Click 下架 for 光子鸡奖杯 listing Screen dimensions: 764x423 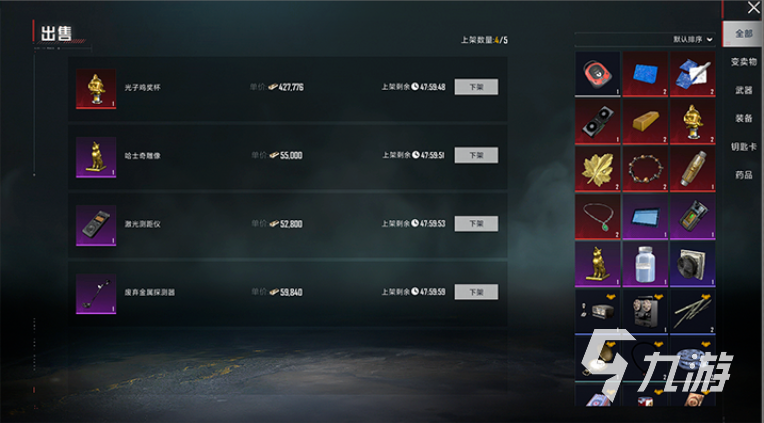point(476,87)
